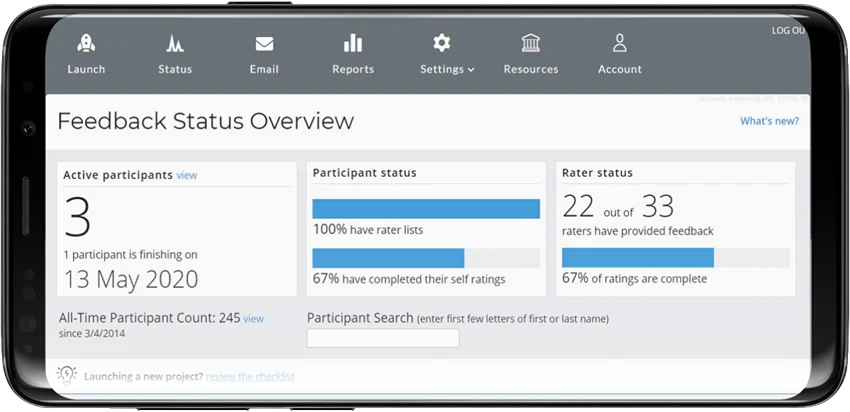Click the 67% ratings complete progress bar

tap(675, 258)
